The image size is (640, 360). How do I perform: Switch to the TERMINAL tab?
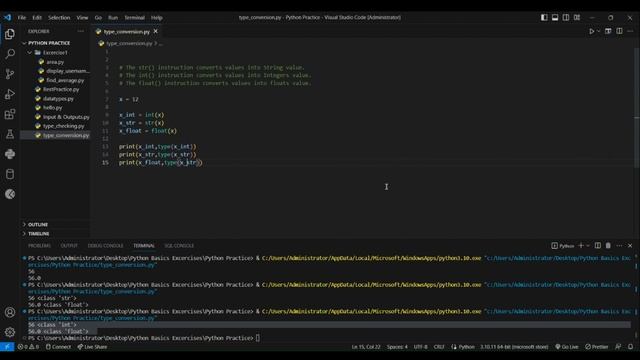tap(144, 246)
